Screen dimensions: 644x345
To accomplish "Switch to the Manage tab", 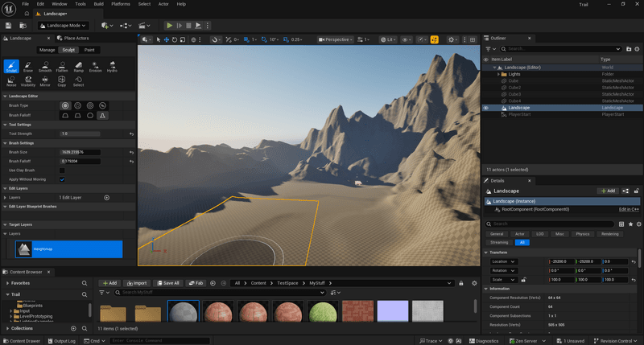I will 47,50.
